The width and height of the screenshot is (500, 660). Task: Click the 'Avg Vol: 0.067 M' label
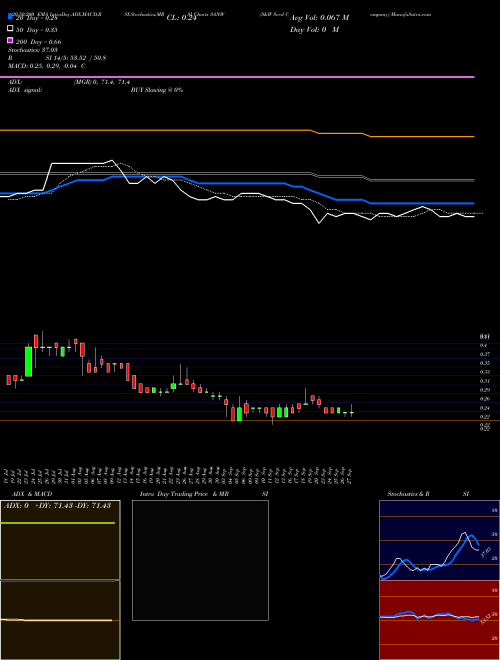point(319,18)
